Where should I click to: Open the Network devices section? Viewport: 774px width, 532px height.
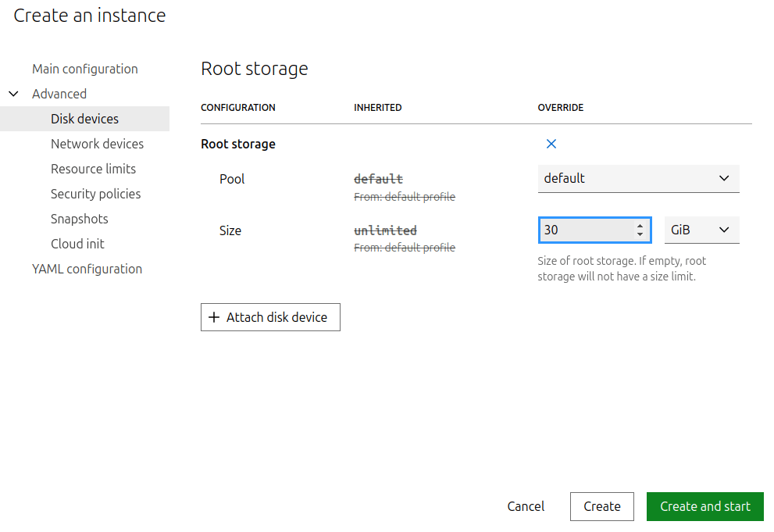point(97,144)
